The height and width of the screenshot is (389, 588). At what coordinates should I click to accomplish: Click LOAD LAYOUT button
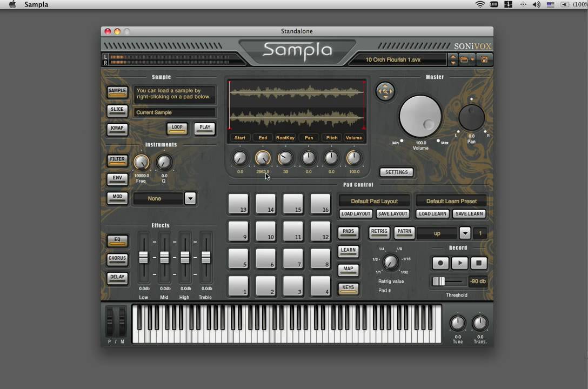(x=356, y=213)
